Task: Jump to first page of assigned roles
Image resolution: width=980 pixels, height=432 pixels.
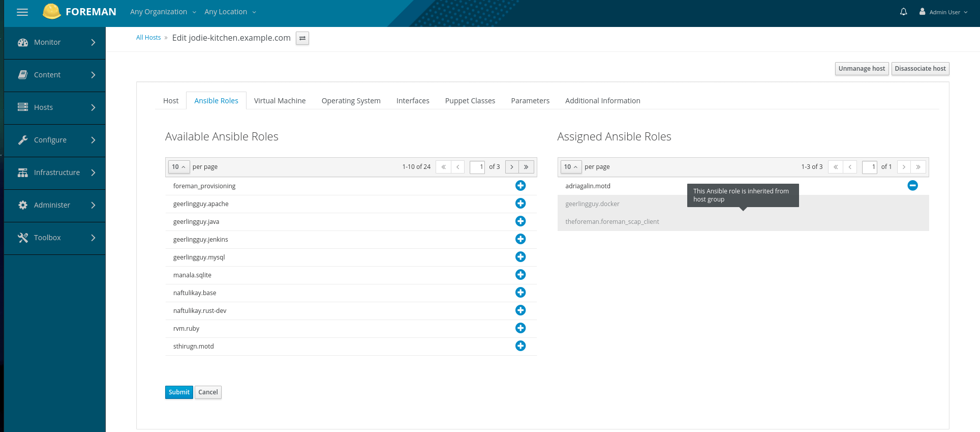Action: tap(836, 167)
